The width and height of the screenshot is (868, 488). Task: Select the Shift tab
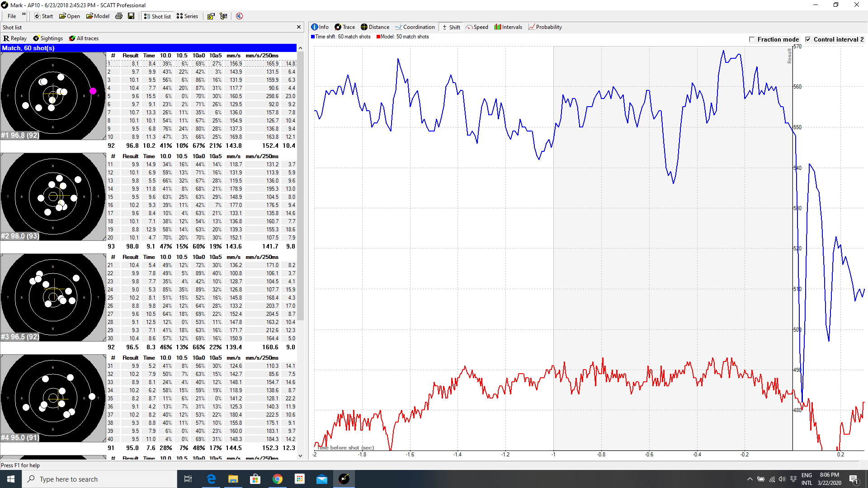click(x=451, y=27)
